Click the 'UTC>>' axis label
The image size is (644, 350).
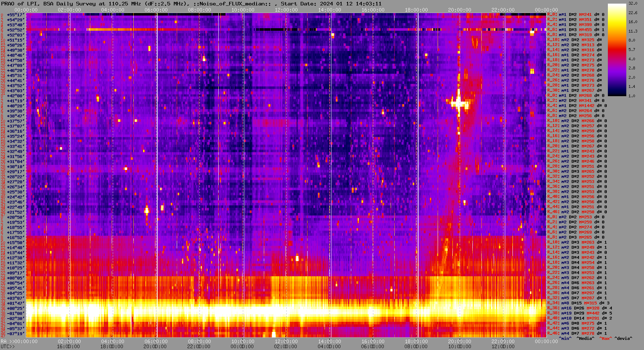point(8,346)
